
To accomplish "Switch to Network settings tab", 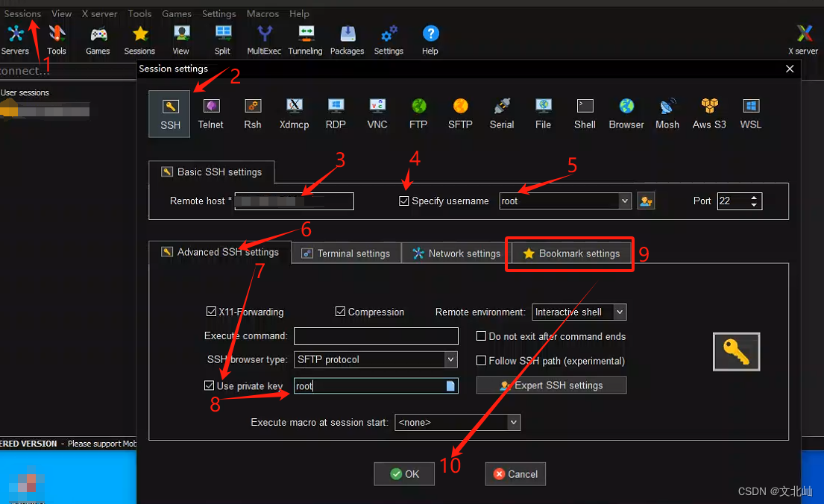I will 456,253.
